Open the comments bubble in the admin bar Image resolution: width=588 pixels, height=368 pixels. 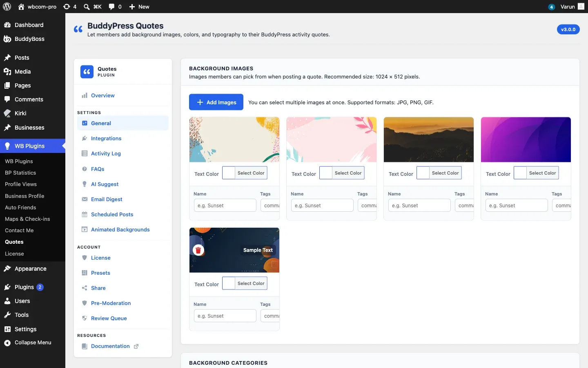(115, 7)
